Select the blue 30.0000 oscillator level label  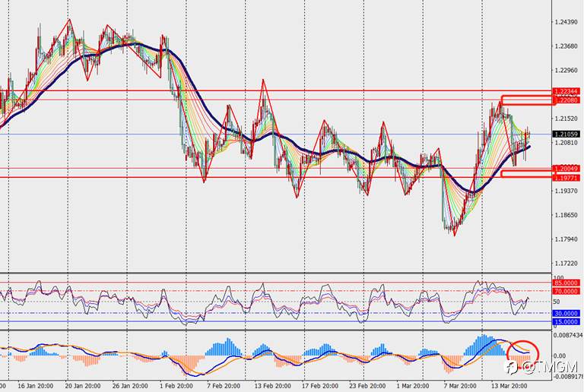(x=566, y=314)
